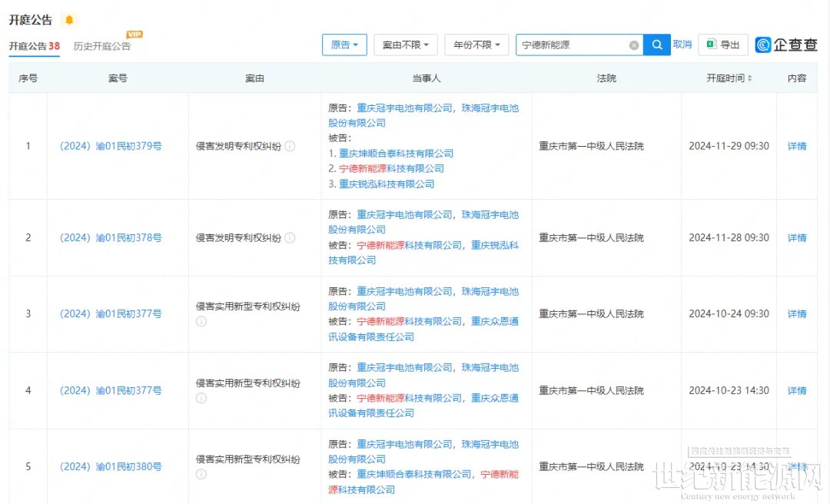
Task: Expand the 案由不限 filter dropdown
Action: coord(406,45)
